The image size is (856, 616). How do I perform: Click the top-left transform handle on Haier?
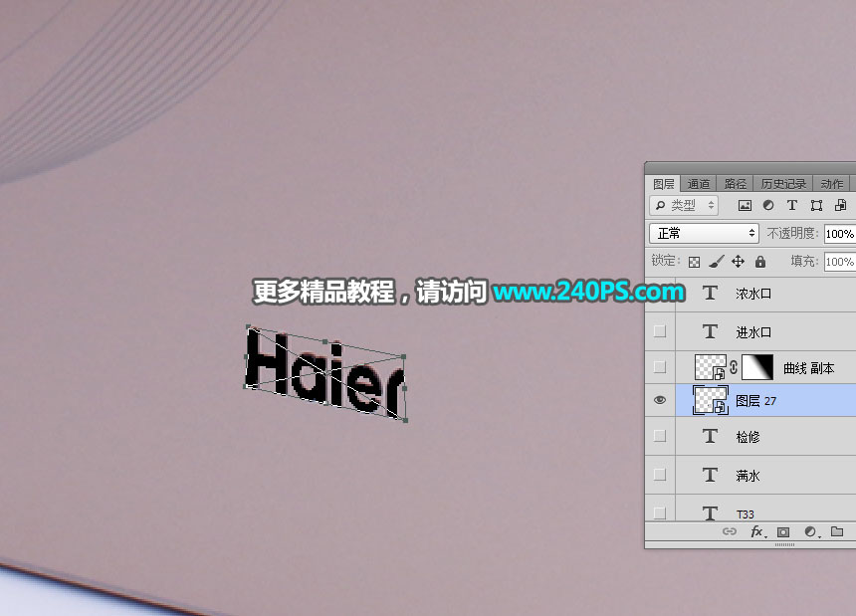pyautogui.click(x=249, y=327)
